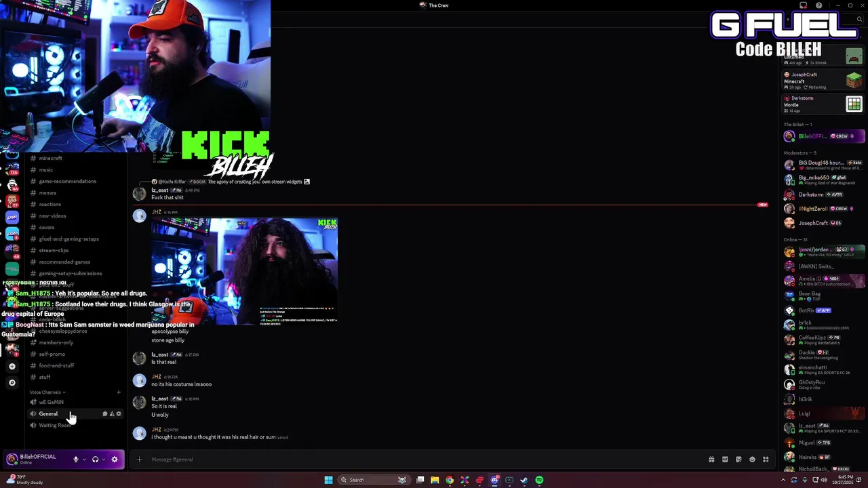Open JosephCraft Minecraft activity card

click(823, 80)
